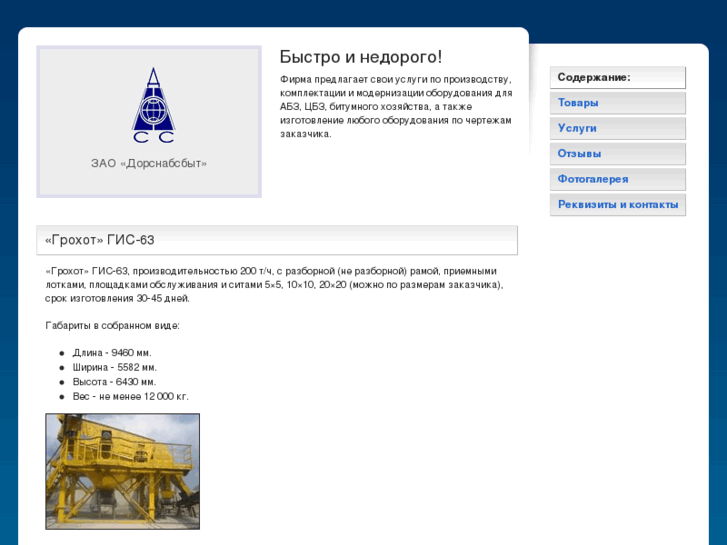The image size is (727, 545).
Task: Click the Содержание: sidebar header
Action: click(618, 77)
